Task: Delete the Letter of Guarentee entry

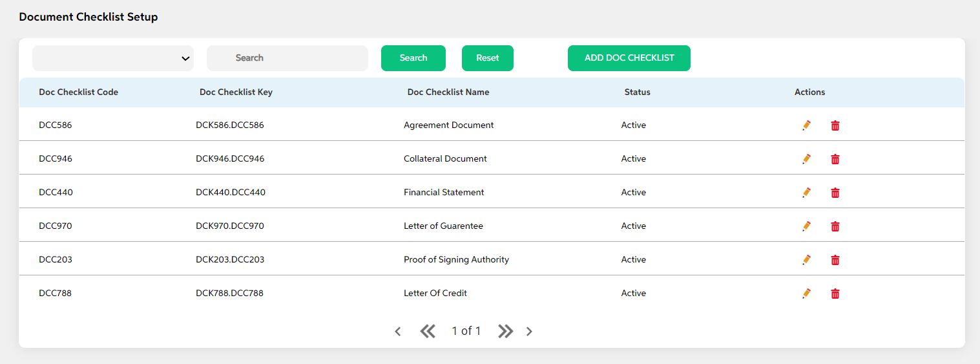Action: click(x=835, y=226)
